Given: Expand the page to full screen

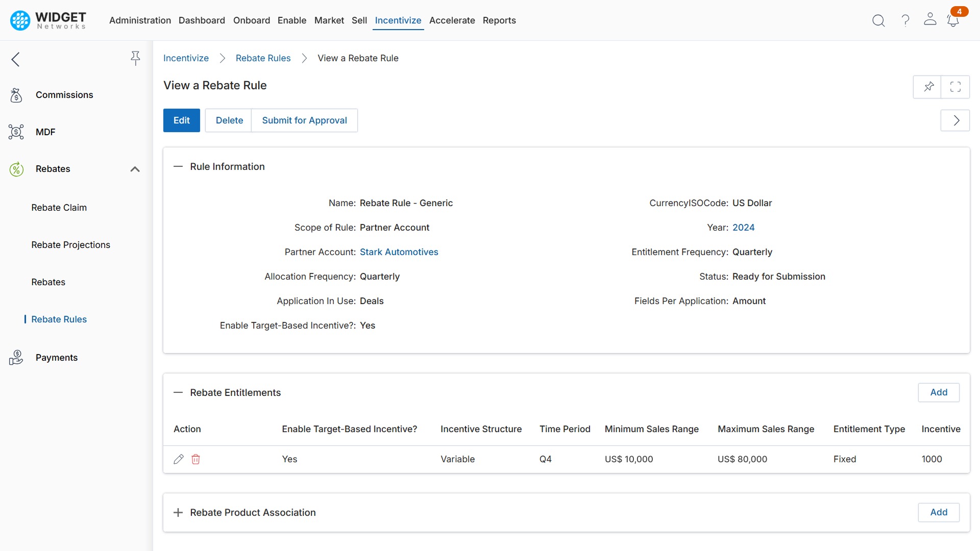Looking at the screenshot, I should point(955,87).
